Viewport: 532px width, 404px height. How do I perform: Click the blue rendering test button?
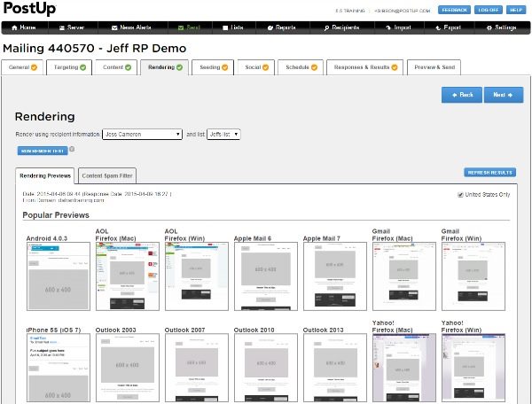click(x=43, y=151)
